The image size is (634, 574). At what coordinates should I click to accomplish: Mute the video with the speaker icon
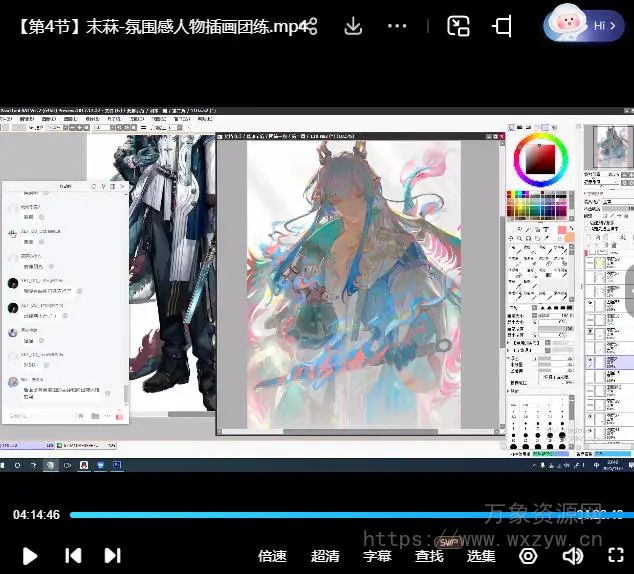[x=573, y=555]
